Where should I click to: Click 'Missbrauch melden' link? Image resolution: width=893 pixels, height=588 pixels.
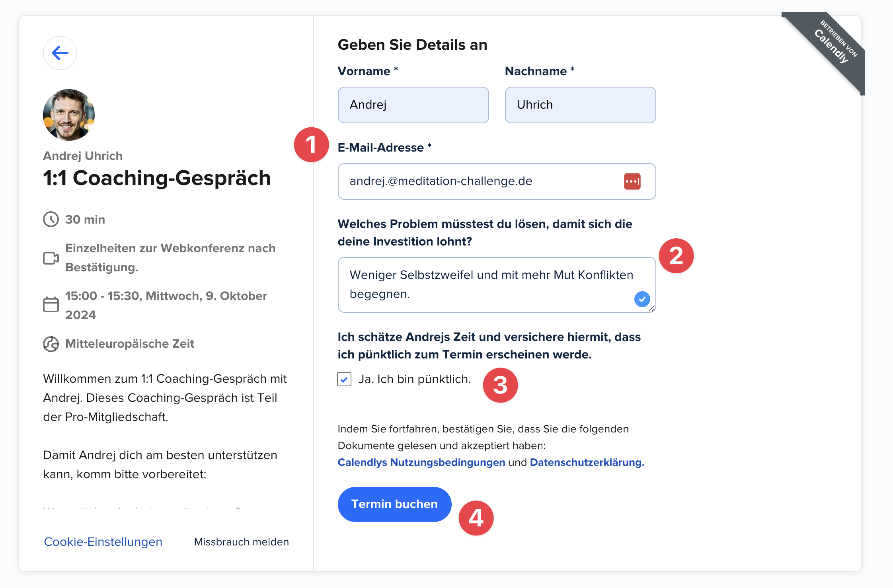[x=241, y=542]
